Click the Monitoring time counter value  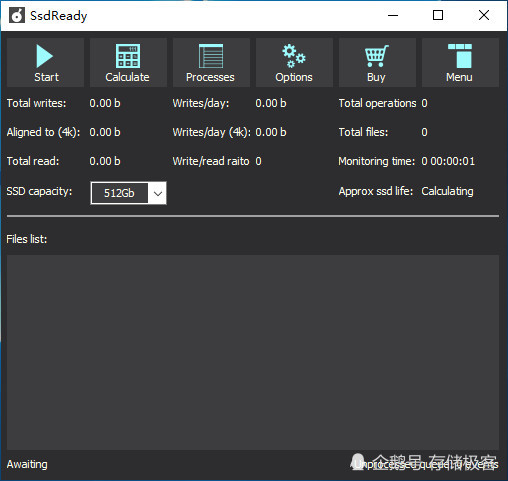click(448, 161)
